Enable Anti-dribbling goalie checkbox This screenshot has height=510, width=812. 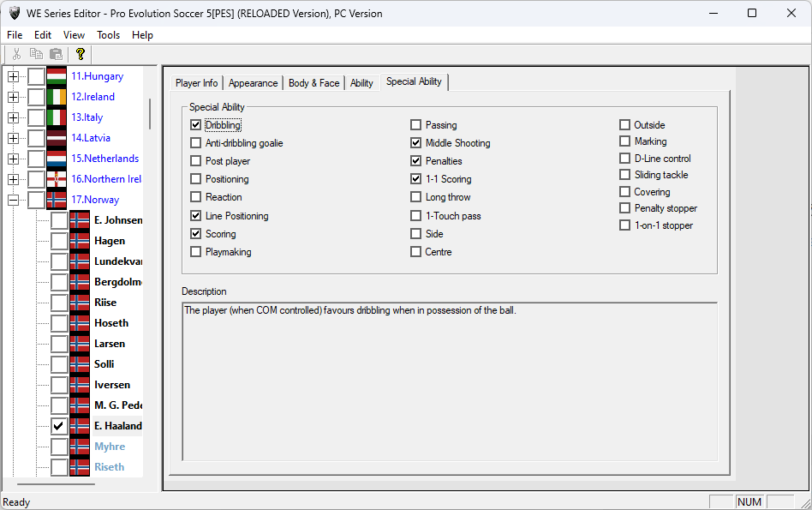pyautogui.click(x=196, y=143)
